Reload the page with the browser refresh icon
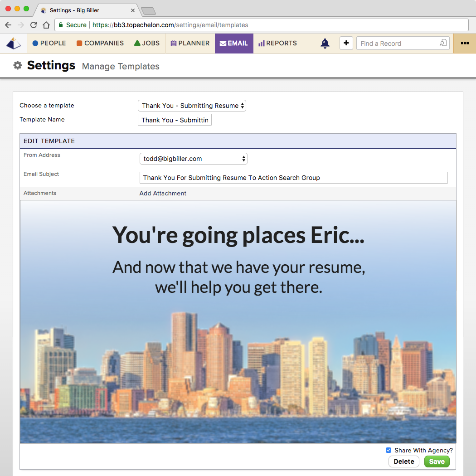476x476 pixels. tap(34, 25)
